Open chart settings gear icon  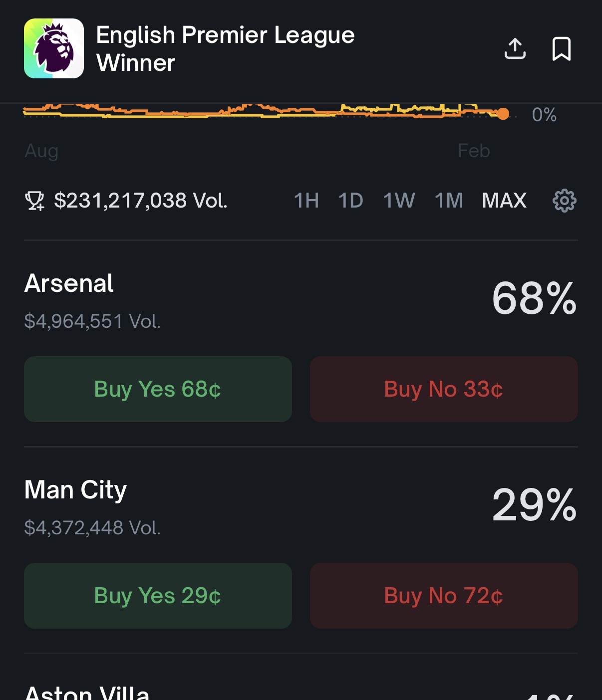coord(564,201)
